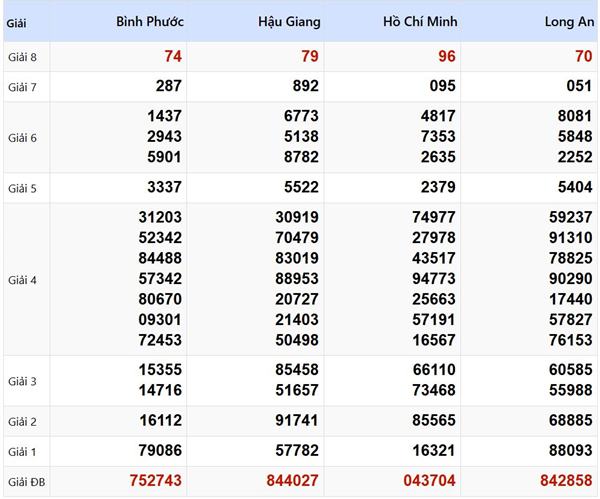Select the Long An column header

click(x=569, y=22)
